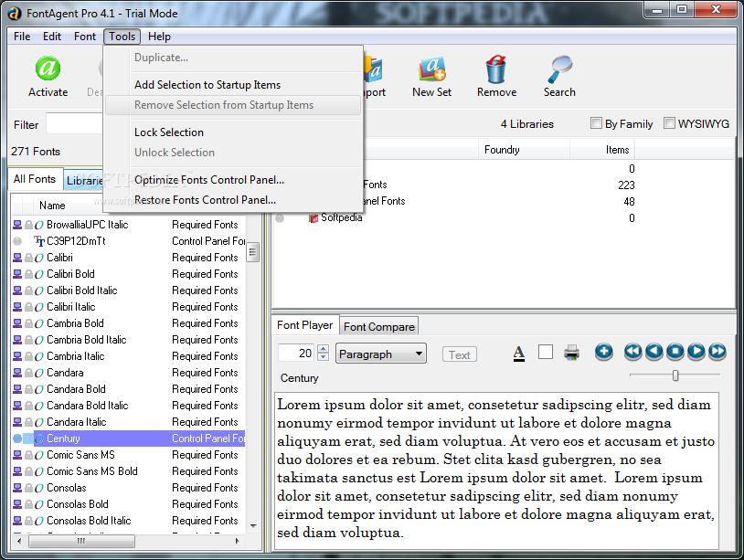Image resolution: width=744 pixels, height=560 pixels.
Task: Click the font size input field
Action: (x=296, y=353)
